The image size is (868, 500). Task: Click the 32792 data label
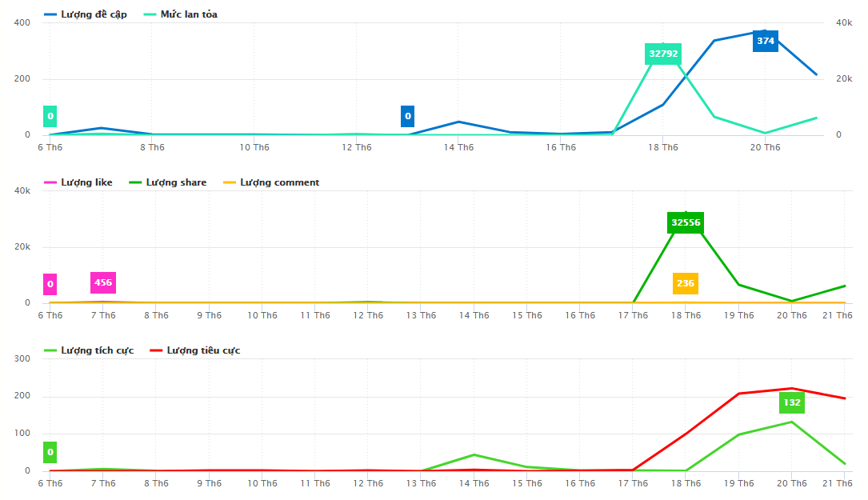pos(663,54)
